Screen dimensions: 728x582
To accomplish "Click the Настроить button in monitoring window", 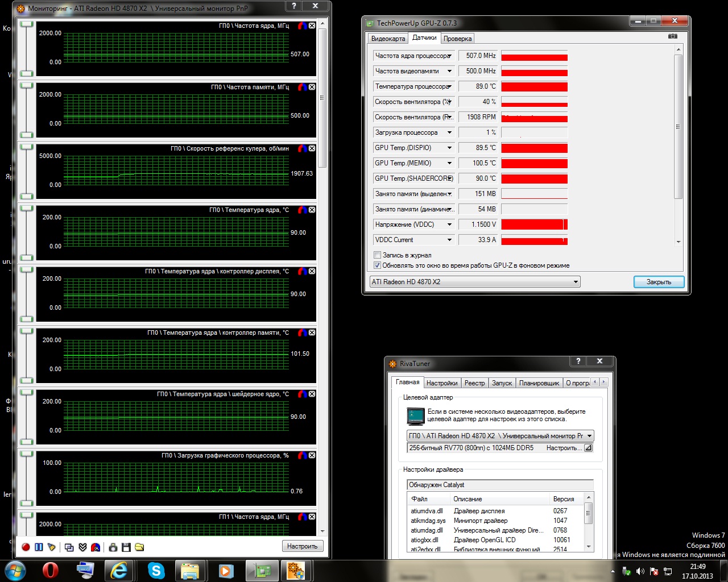I will coord(303,546).
